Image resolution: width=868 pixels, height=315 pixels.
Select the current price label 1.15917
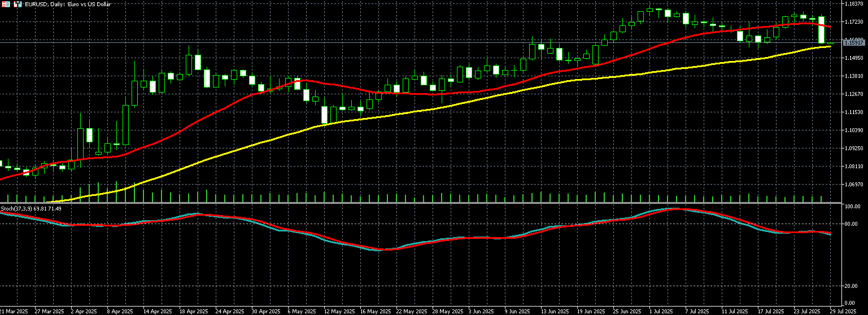coord(853,43)
